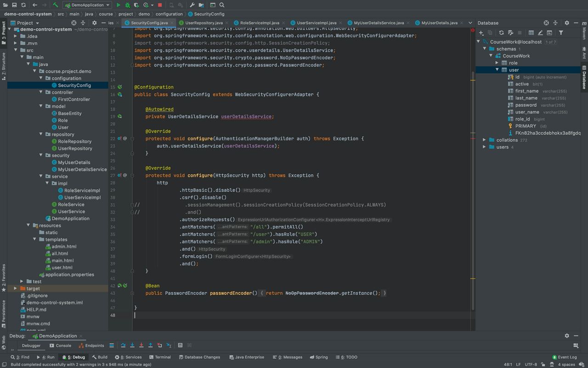This screenshot has width=588, height=368.
Task: Open the 6: TODO tool window
Action: click(x=346, y=357)
